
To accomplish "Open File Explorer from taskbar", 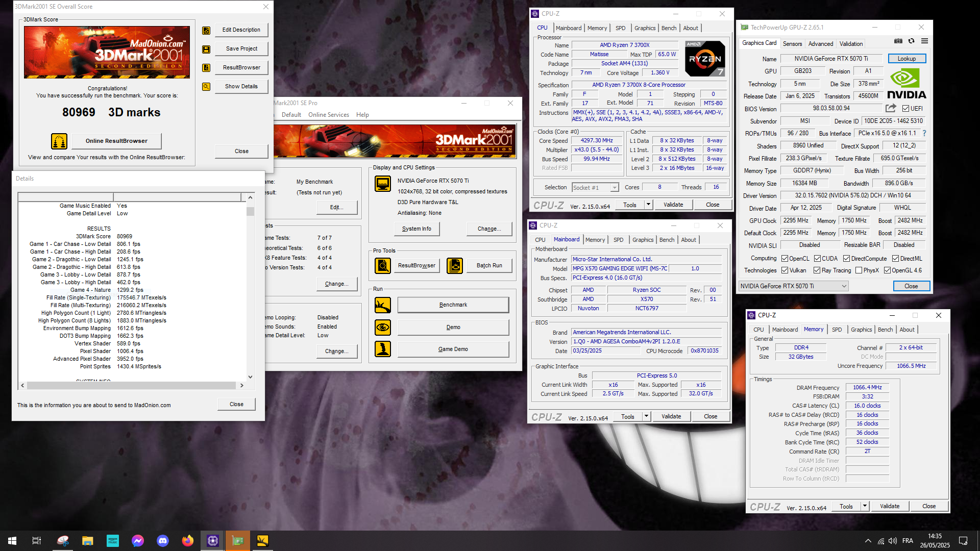I will (x=88, y=541).
